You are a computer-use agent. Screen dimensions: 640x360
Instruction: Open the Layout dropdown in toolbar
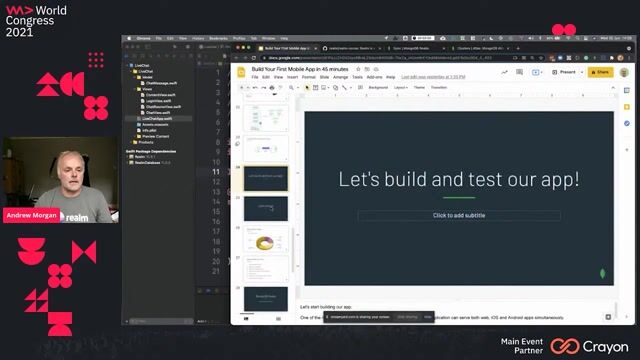[401, 87]
